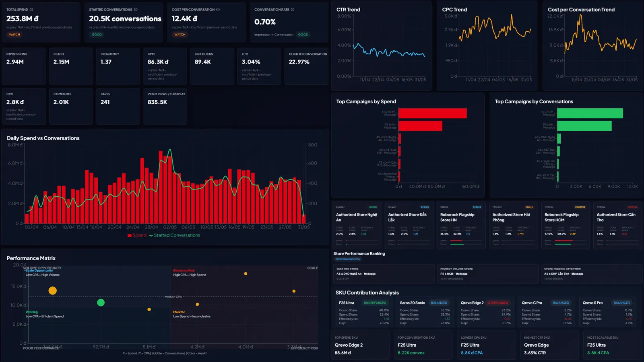Click the large orange bubble in Performance Matrix
Image resolution: width=644 pixels, height=362 pixels.
pos(53,290)
